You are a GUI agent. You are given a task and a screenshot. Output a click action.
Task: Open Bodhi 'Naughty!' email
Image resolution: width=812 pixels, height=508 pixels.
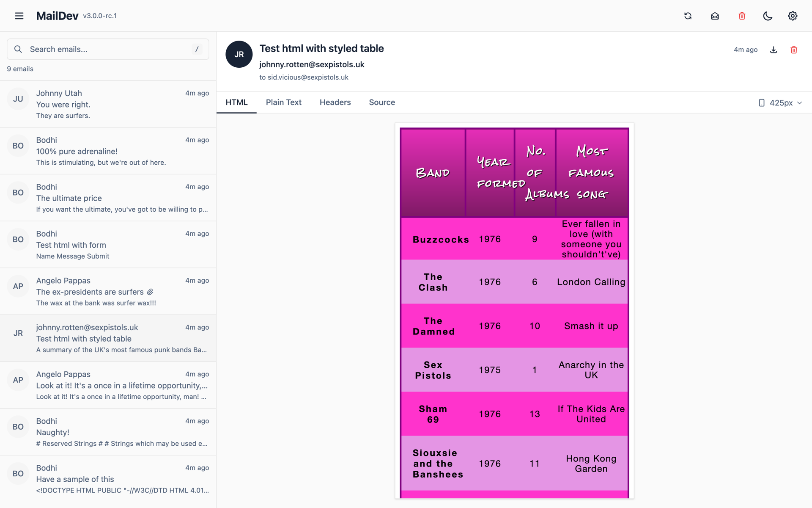108,432
